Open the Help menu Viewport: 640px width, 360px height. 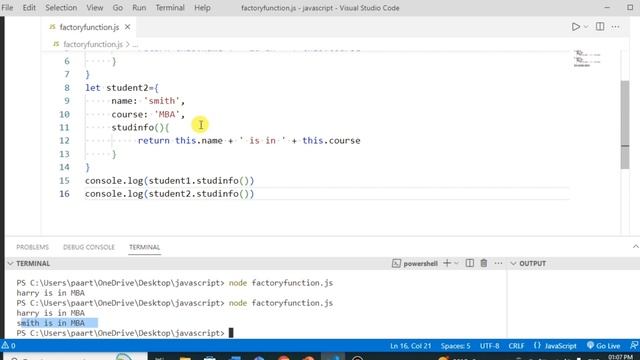pos(202,8)
